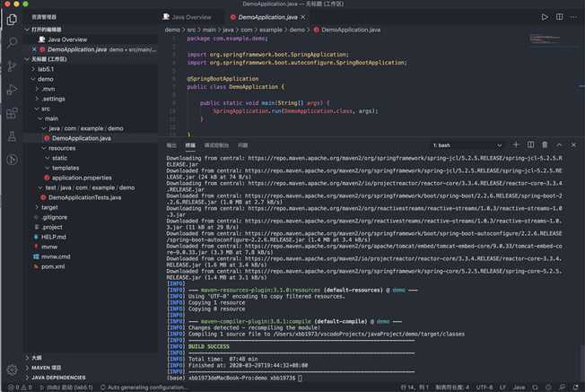Select the templates folder
Viewport: 585px width, 392px height.
point(92,168)
